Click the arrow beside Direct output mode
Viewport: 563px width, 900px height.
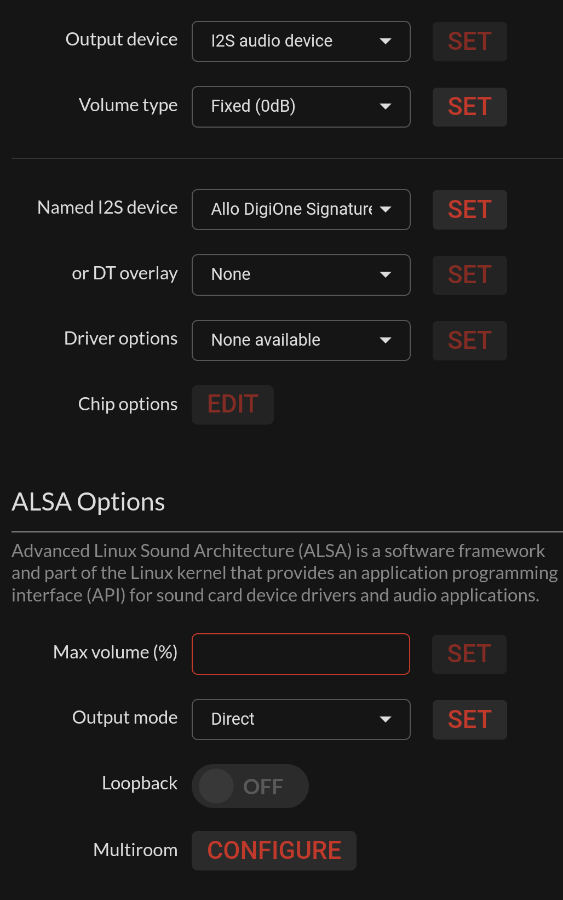(x=386, y=719)
